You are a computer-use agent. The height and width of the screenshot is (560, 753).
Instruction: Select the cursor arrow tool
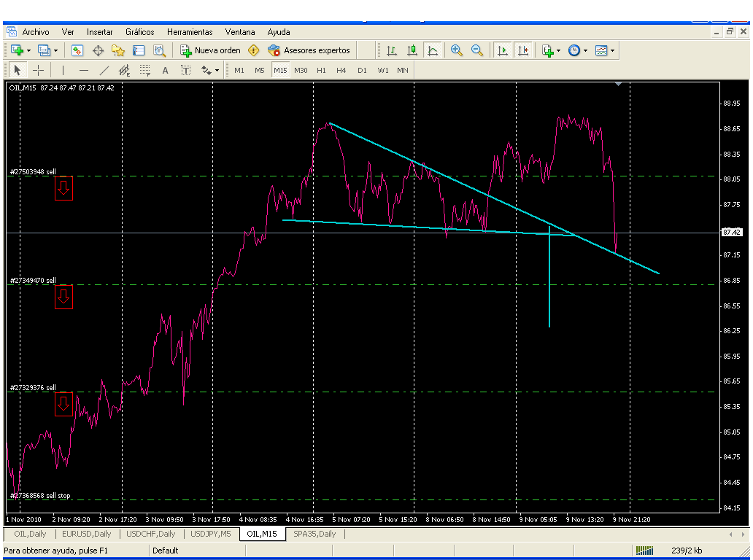point(18,71)
